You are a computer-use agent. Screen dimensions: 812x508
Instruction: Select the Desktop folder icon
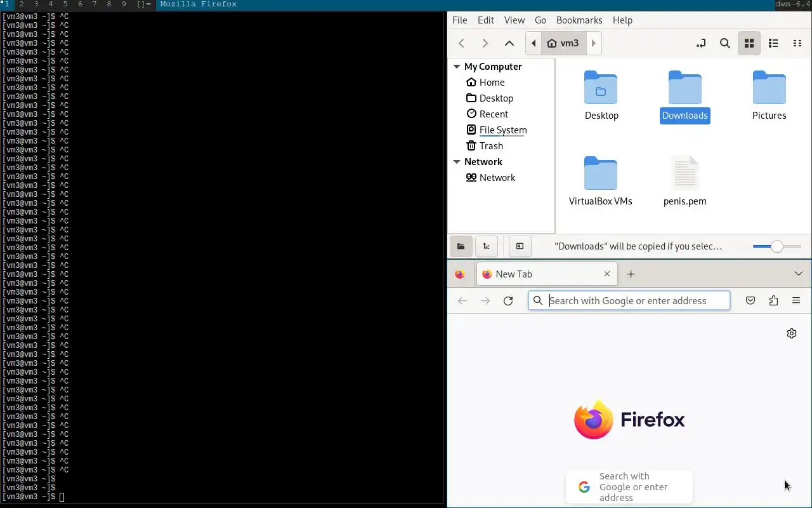(x=601, y=88)
